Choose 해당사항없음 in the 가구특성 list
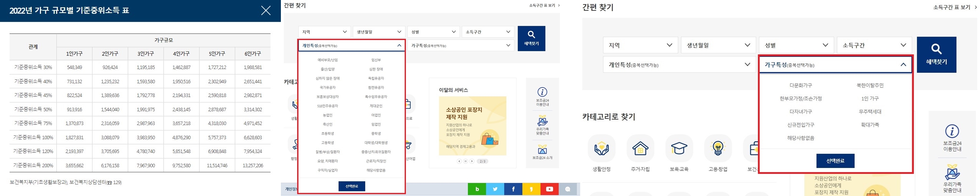The width and height of the screenshot is (980, 196). [800, 138]
